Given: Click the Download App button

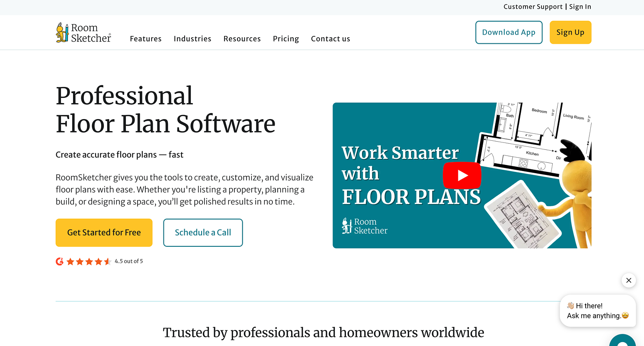Looking at the screenshot, I should pyautogui.click(x=509, y=32).
